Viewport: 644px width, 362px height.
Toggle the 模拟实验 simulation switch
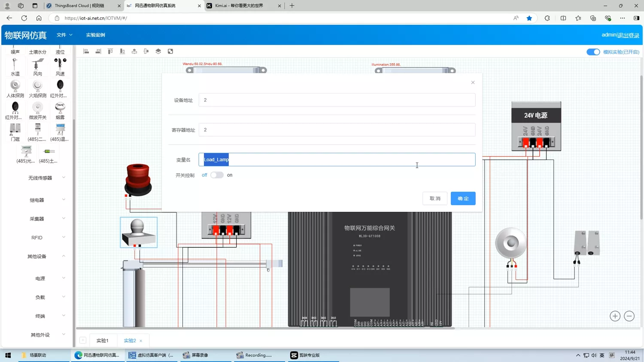point(593,52)
